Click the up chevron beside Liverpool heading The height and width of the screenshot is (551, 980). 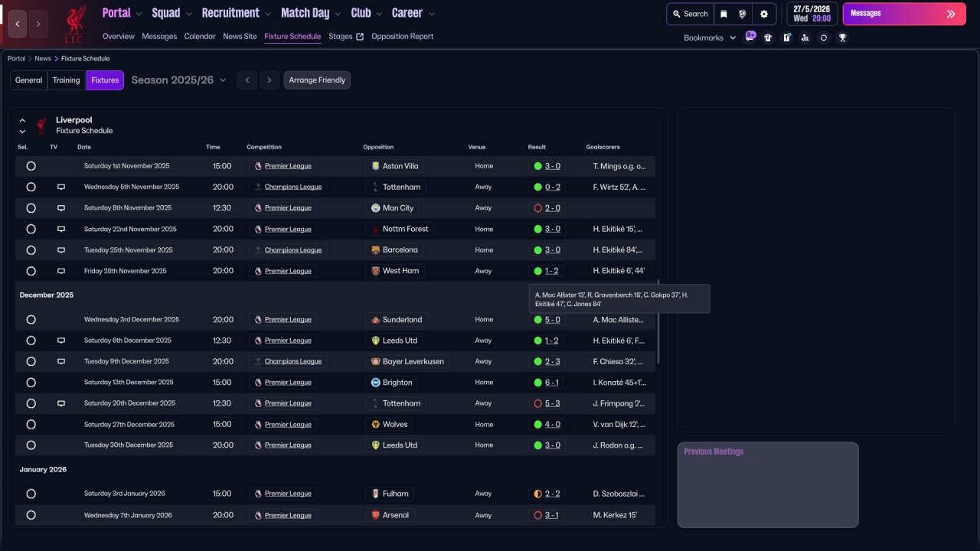click(22, 120)
